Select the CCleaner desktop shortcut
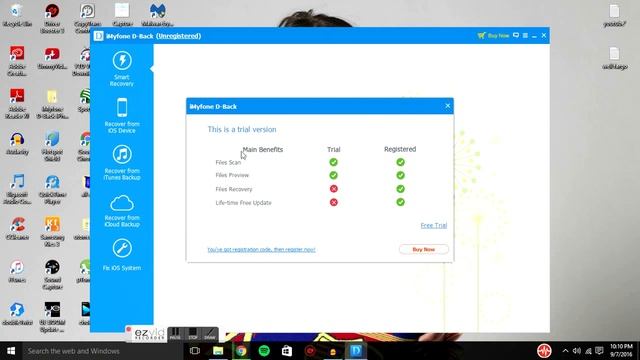The image size is (640, 360). point(17,229)
